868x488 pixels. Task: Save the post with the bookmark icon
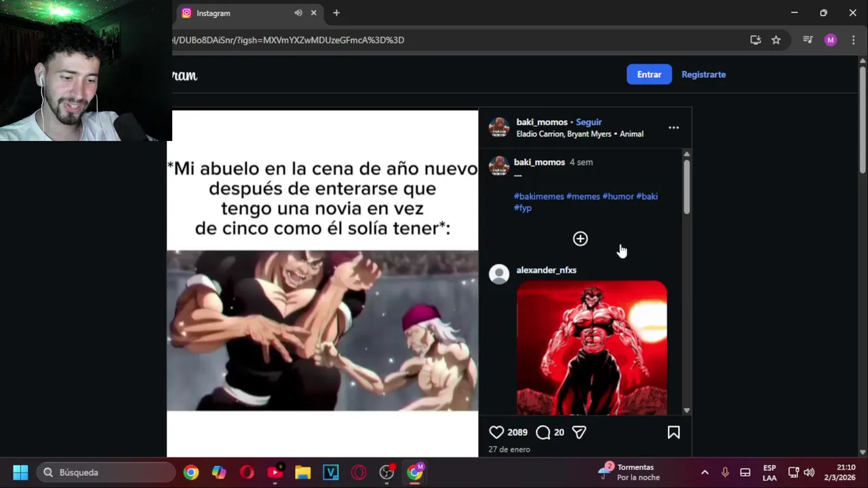coord(673,432)
